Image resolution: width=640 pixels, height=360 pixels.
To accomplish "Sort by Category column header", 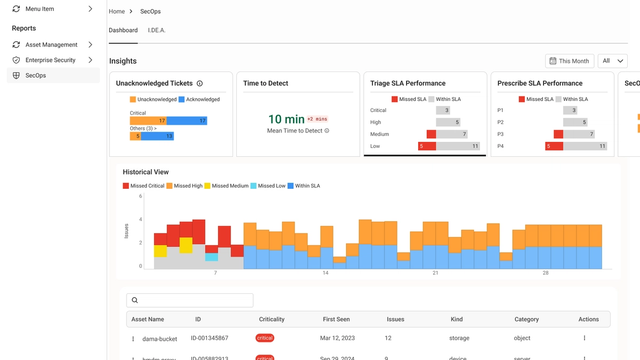I will [527, 319].
